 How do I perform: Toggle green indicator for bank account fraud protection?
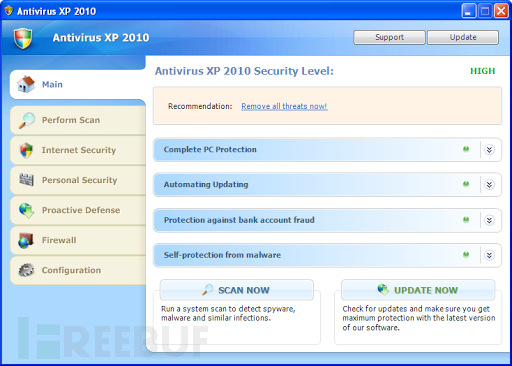tap(466, 220)
